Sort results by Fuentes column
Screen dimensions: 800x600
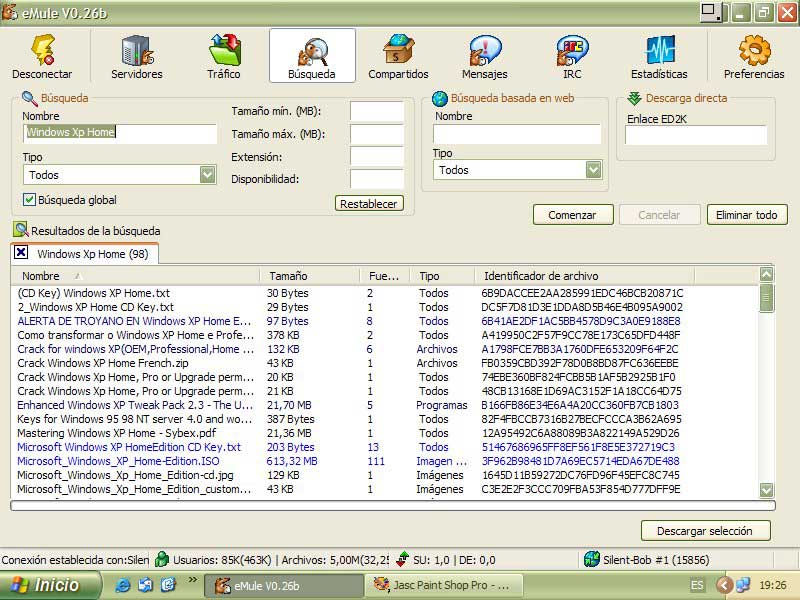coord(386,276)
